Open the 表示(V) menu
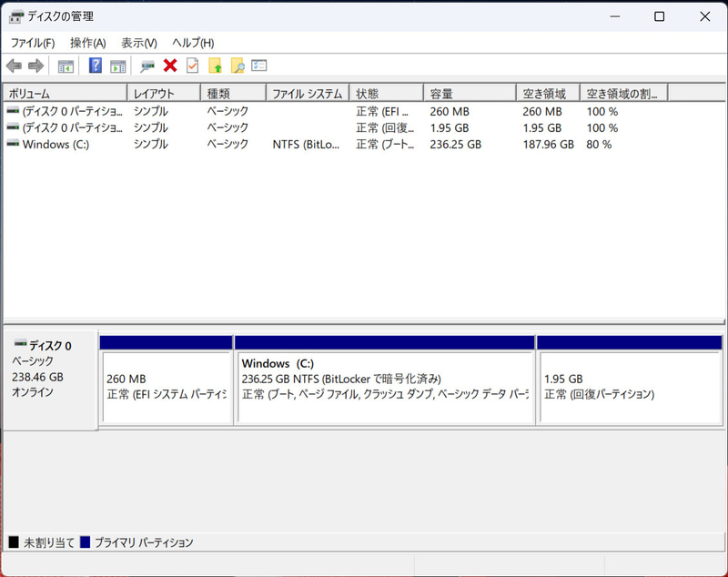Screen dimensions: 728x577 pos(139,43)
